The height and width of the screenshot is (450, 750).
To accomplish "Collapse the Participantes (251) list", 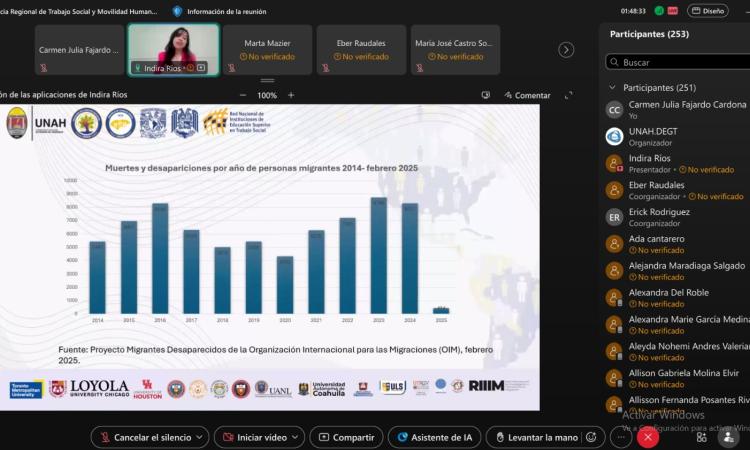I will (612, 87).
